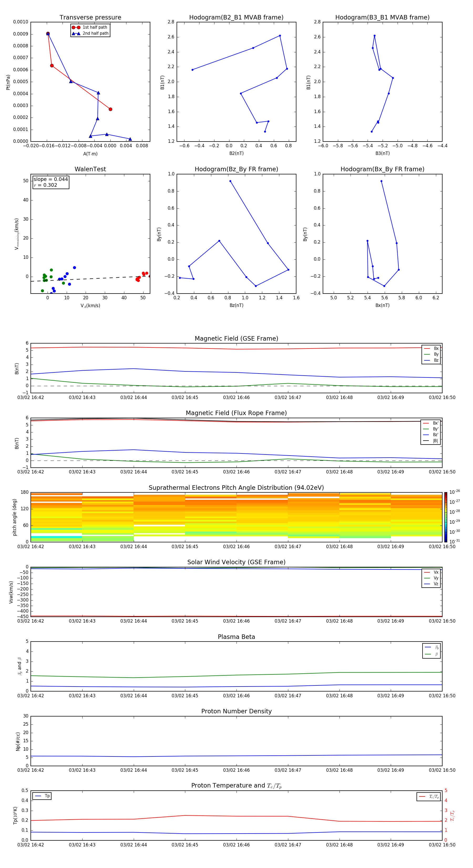This screenshot has height=868, width=473.
Task: Select the "r = 0.302" annotation
Action: [x=45, y=185]
